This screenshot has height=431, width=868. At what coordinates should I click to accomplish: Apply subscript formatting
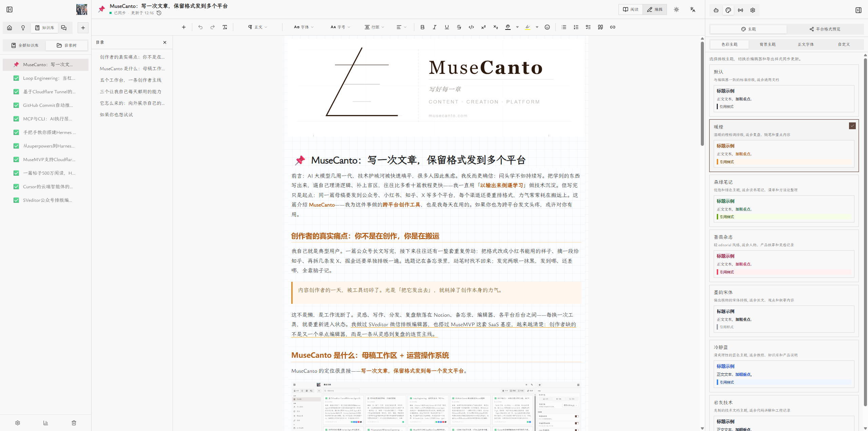(x=496, y=27)
